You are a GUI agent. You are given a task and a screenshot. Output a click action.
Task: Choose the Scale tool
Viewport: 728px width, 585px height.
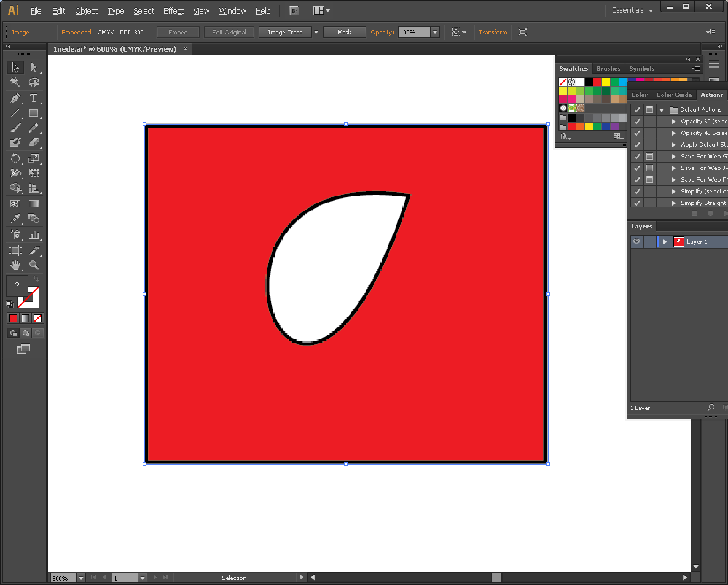34,158
